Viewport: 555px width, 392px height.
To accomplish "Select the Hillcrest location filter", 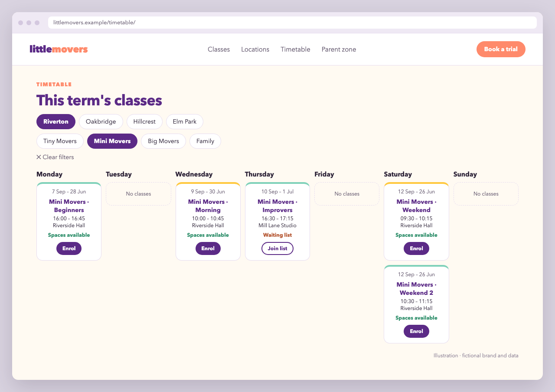I will tap(144, 121).
